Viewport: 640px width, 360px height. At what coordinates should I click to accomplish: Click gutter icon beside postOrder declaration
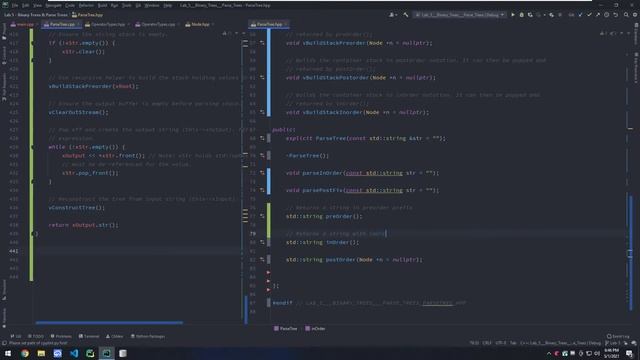(262, 260)
